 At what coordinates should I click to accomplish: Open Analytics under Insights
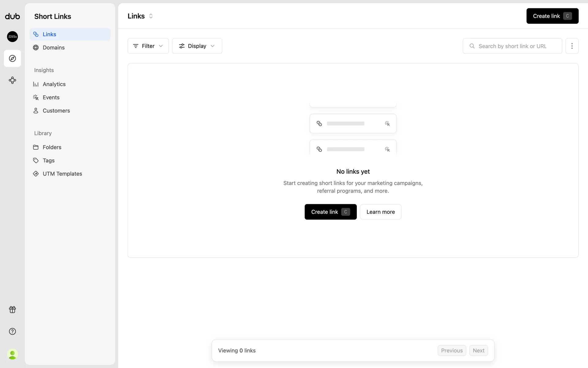pyautogui.click(x=54, y=84)
